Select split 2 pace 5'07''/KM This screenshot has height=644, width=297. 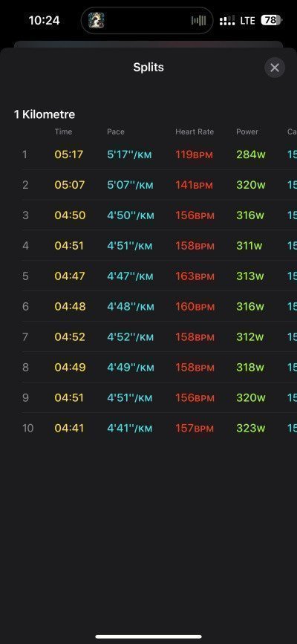tap(130, 185)
